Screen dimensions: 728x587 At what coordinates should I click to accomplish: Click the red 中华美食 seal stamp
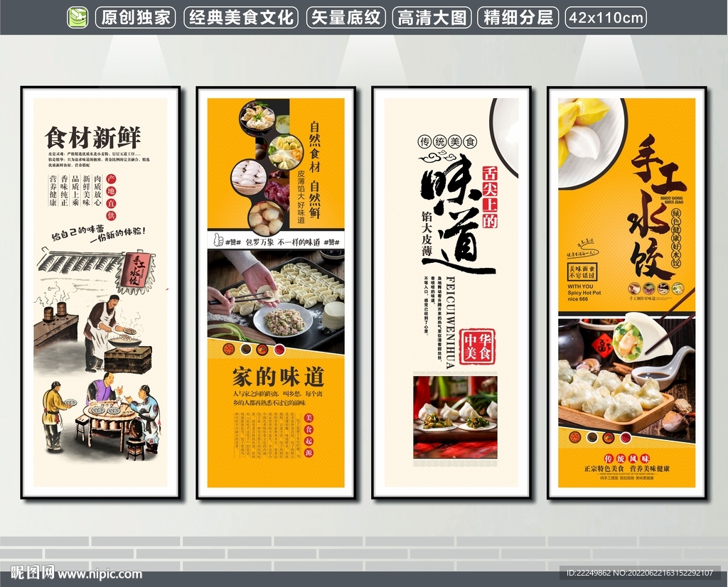point(477,346)
